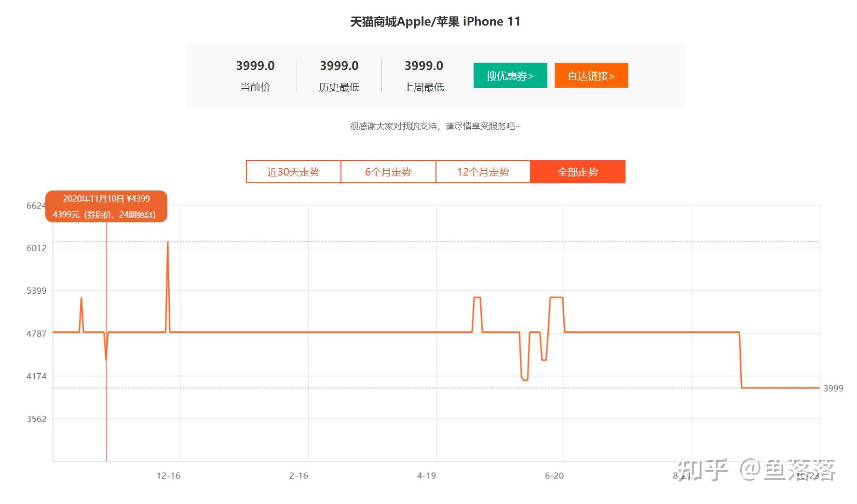Image resolution: width=857 pixels, height=504 pixels.
Task: Click the 4787 y-axis value
Action: coord(37,334)
